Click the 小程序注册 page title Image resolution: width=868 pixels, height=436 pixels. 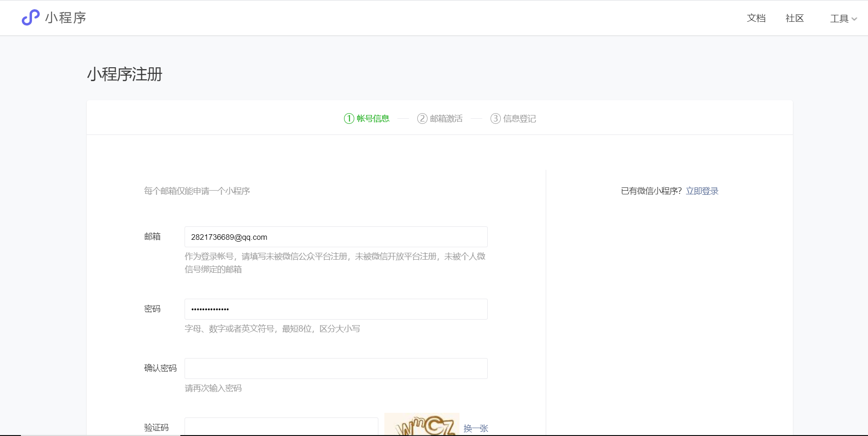point(124,74)
